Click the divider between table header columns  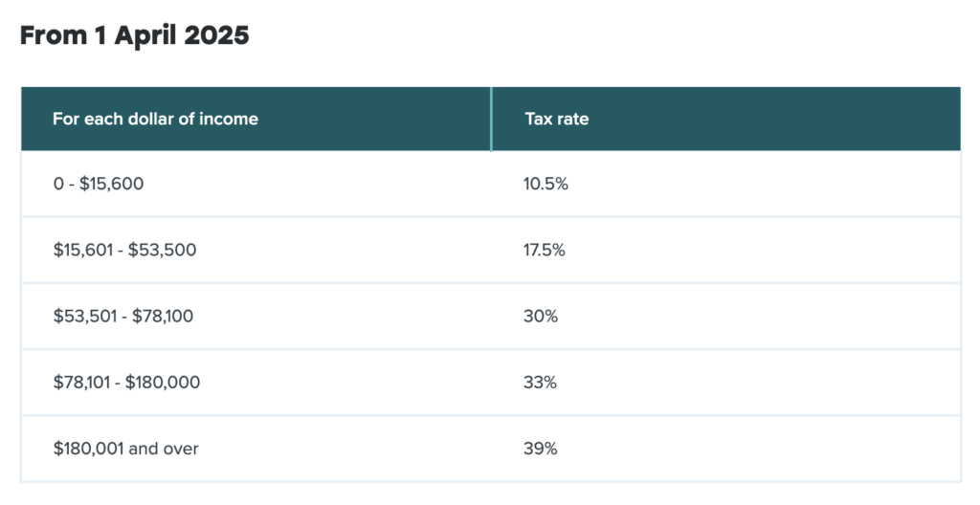click(x=491, y=120)
